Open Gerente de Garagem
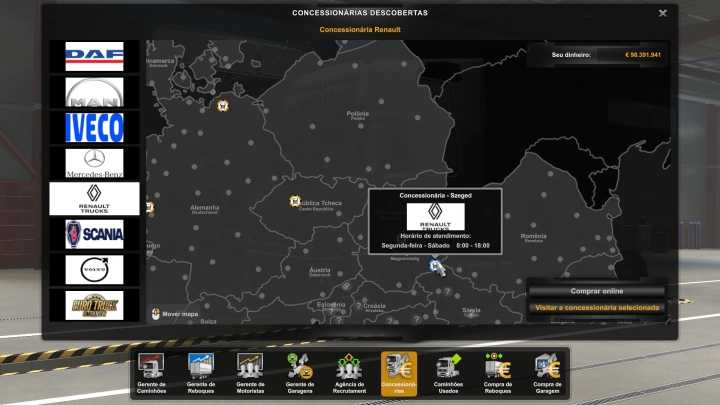The image size is (720, 405). 300,373
